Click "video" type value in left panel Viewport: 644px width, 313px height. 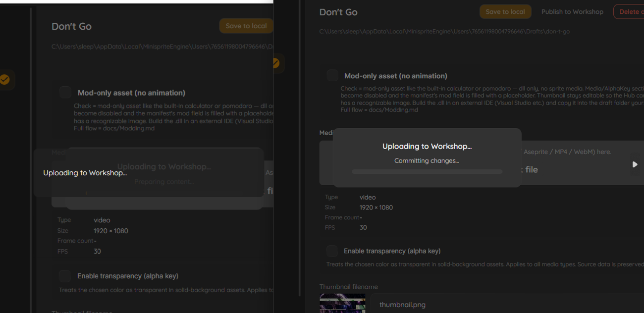[x=102, y=220]
